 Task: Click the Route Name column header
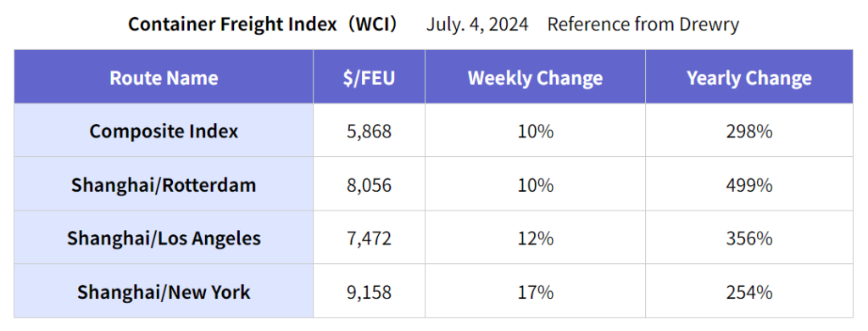164,77
